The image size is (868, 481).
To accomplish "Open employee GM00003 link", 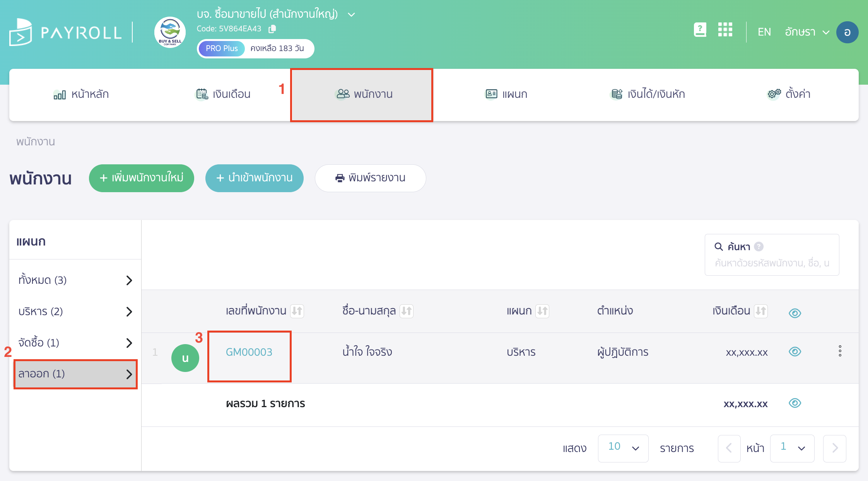I will tap(249, 352).
